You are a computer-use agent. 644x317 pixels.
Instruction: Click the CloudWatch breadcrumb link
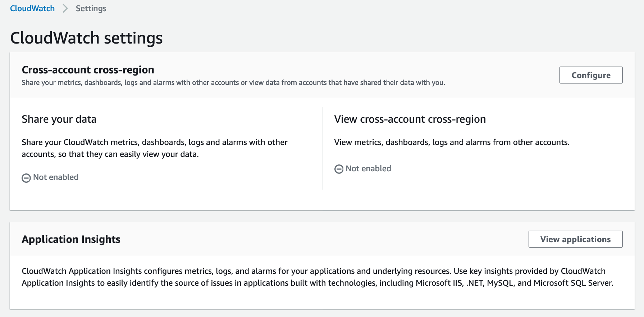(x=32, y=8)
